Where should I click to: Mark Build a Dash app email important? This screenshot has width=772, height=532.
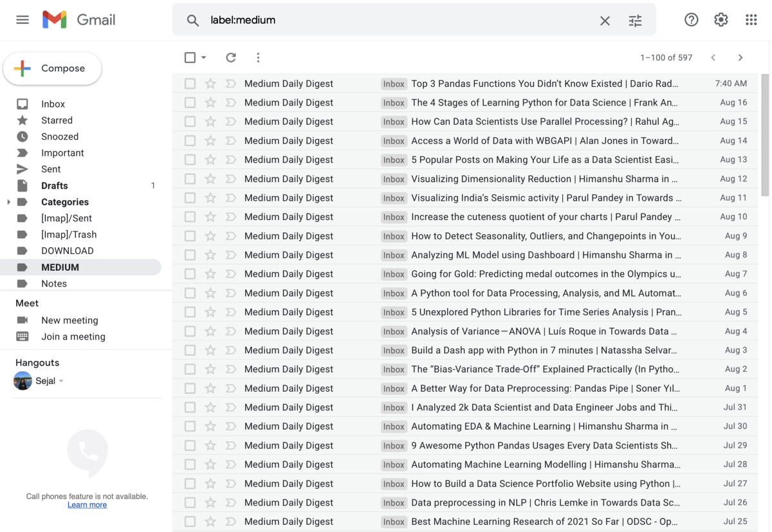230,350
